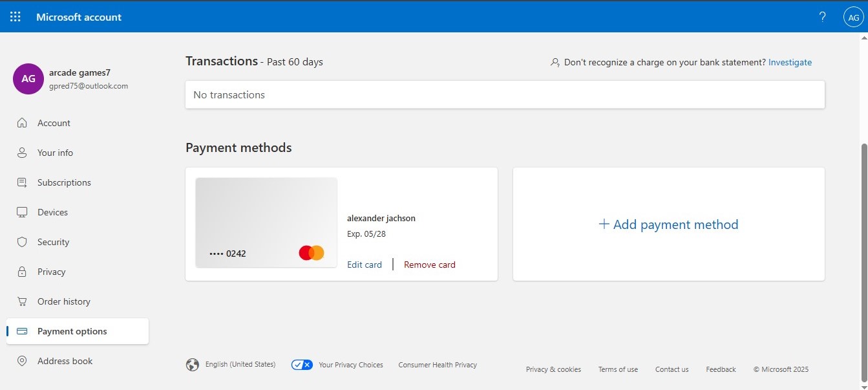Click Edit card link
The height and width of the screenshot is (390, 868).
pyautogui.click(x=365, y=265)
